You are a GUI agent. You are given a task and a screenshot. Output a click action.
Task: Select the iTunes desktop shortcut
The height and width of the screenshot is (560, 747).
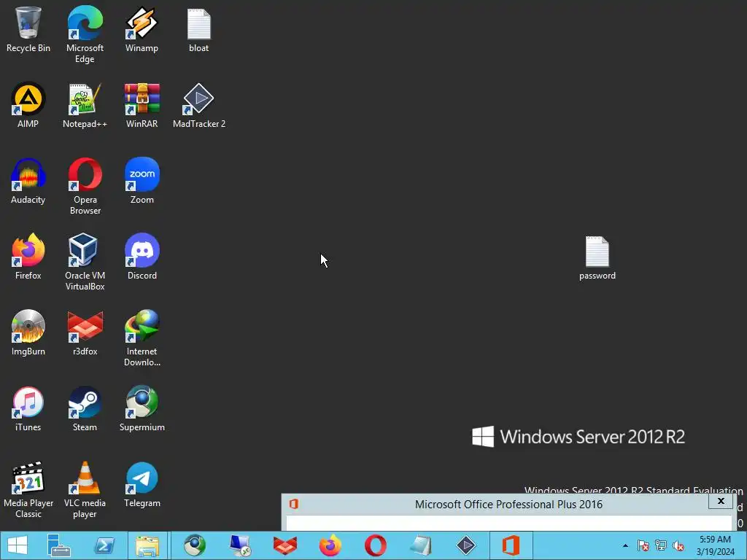pos(28,408)
